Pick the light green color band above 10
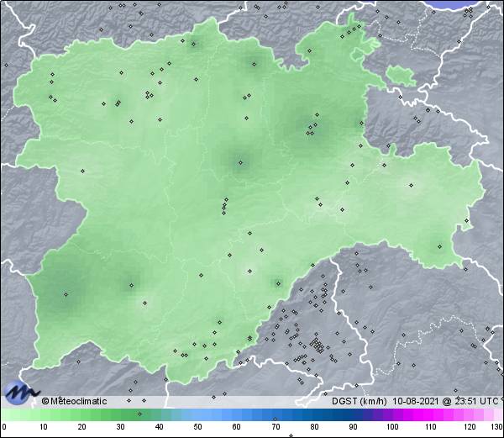 click(x=44, y=414)
